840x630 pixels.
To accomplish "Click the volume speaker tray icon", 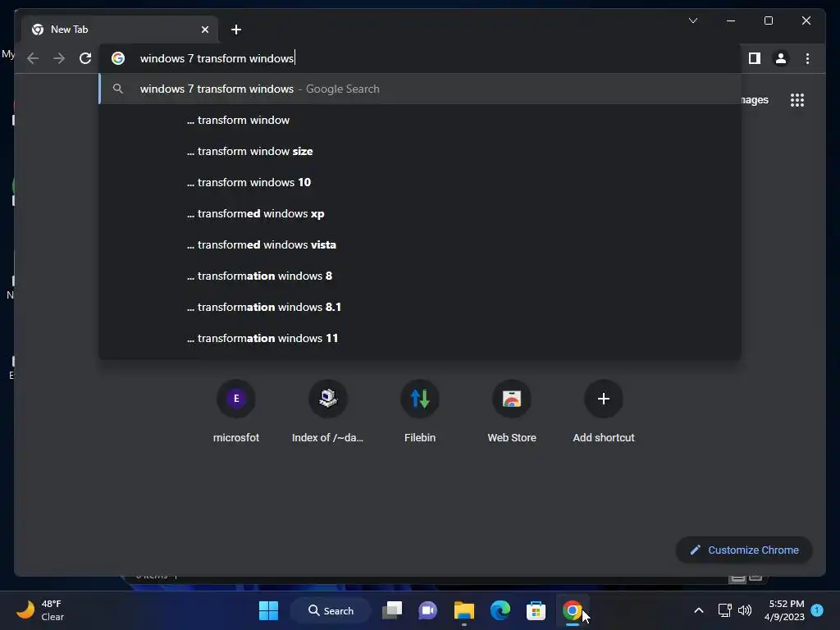I will (x=745, y=610).
